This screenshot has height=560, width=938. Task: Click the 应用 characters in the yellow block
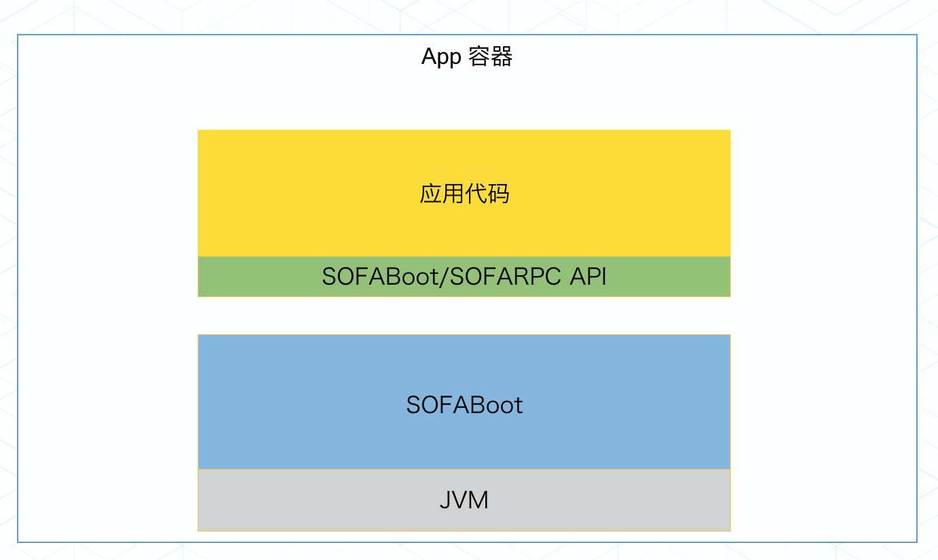click(x=442, y=194)
